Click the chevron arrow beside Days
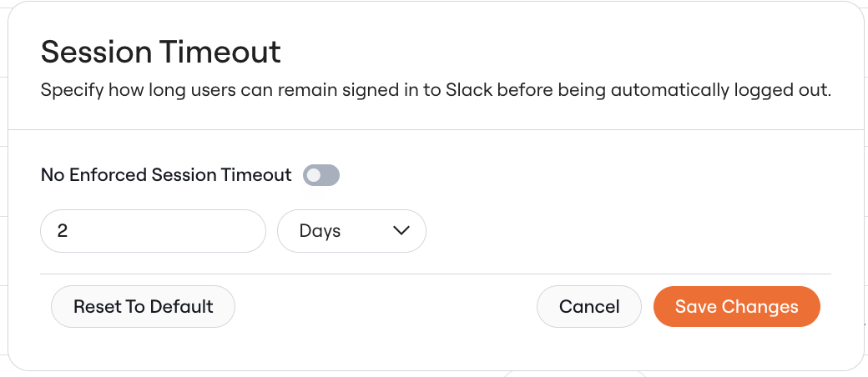 [401, 230]
